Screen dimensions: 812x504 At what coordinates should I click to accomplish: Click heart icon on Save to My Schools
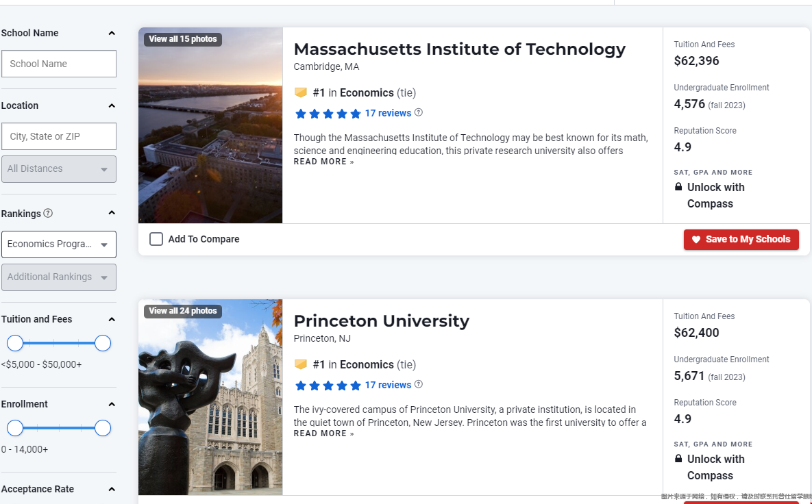tap(696, 240)
